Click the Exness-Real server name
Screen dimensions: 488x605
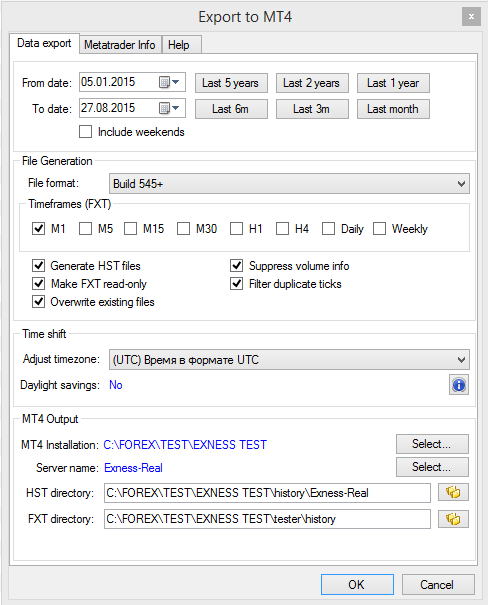[x=133, y=468]
